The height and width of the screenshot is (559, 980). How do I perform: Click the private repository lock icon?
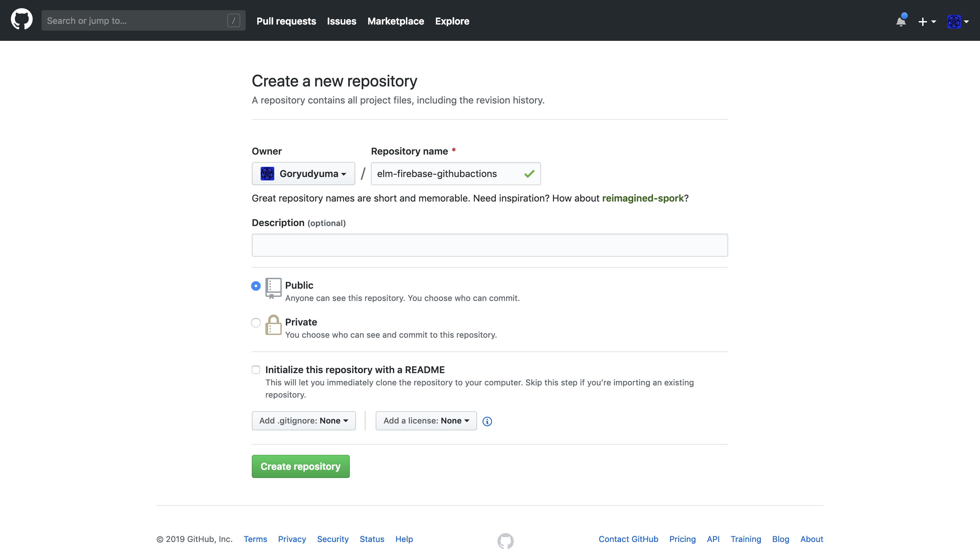coord(273,325)
